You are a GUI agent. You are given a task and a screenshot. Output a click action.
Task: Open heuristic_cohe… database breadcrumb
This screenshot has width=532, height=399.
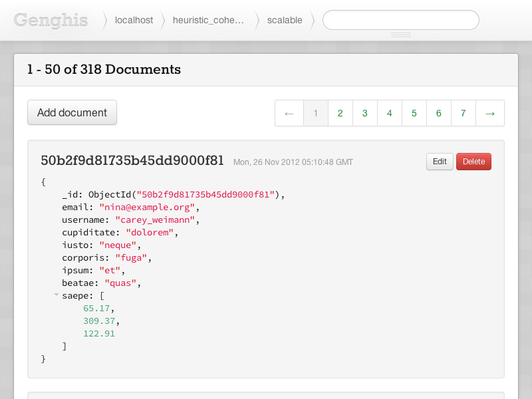(x=208, y=21)
